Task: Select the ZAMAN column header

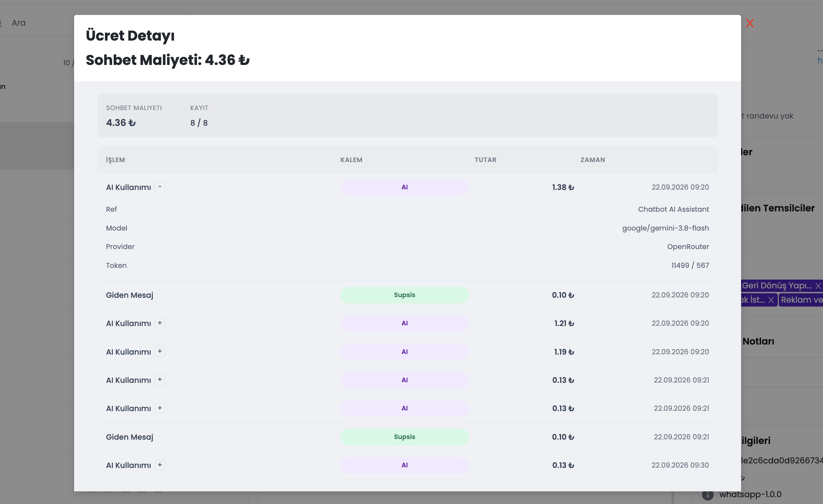Action: [593, 160]
